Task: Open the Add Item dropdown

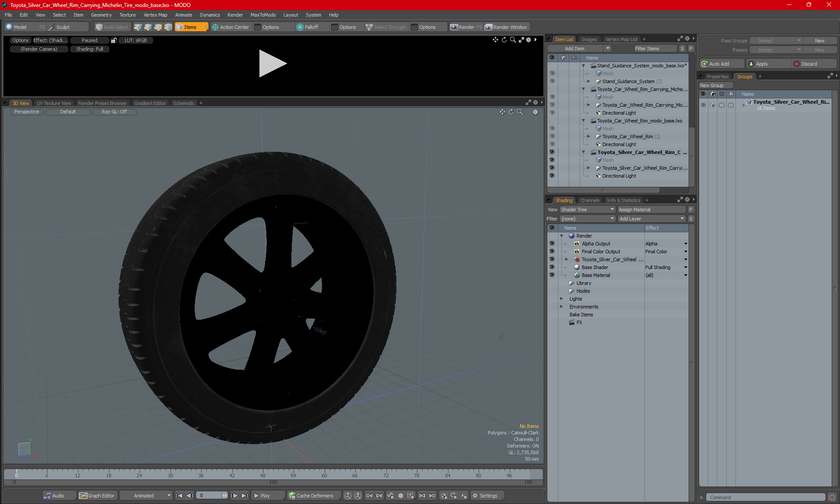Action: coord(579,49)
